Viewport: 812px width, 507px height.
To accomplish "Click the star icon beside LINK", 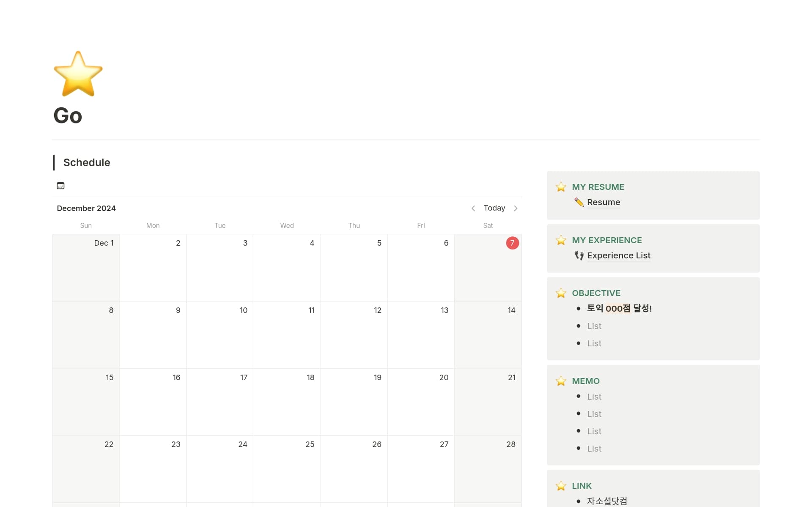I will coord(561,486).
